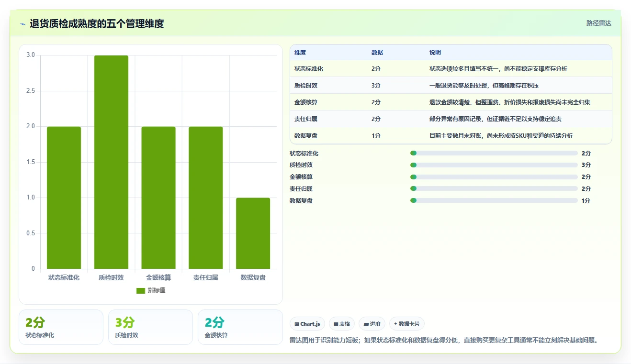This screenshot has width=631, height=364.
Task: Open the 3分 质检时效 data card
Action: 150,327
